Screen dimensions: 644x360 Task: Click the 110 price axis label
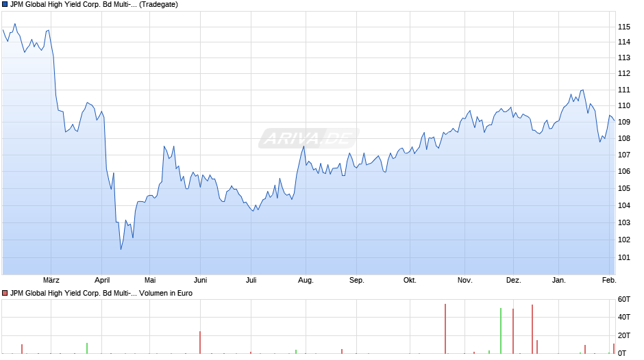point(624,106)
